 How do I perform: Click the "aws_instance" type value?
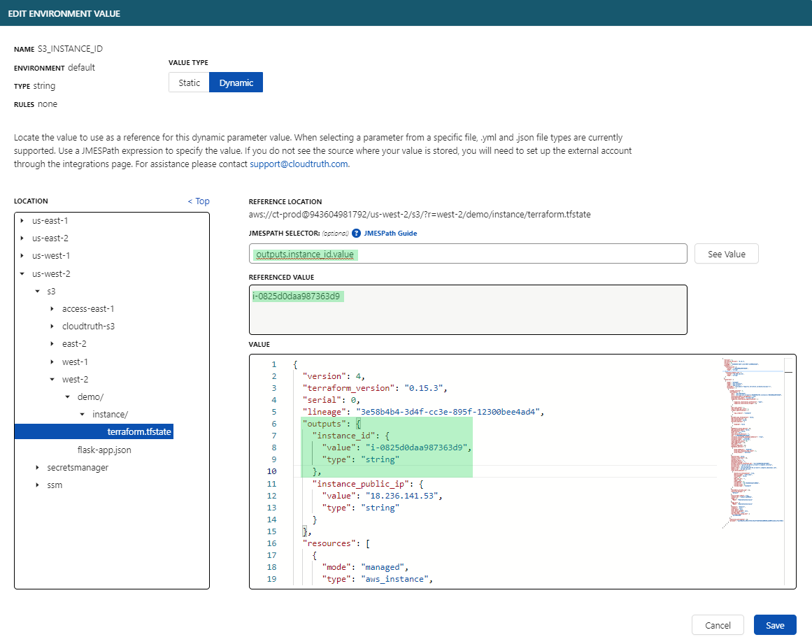(x=394, y=579)
